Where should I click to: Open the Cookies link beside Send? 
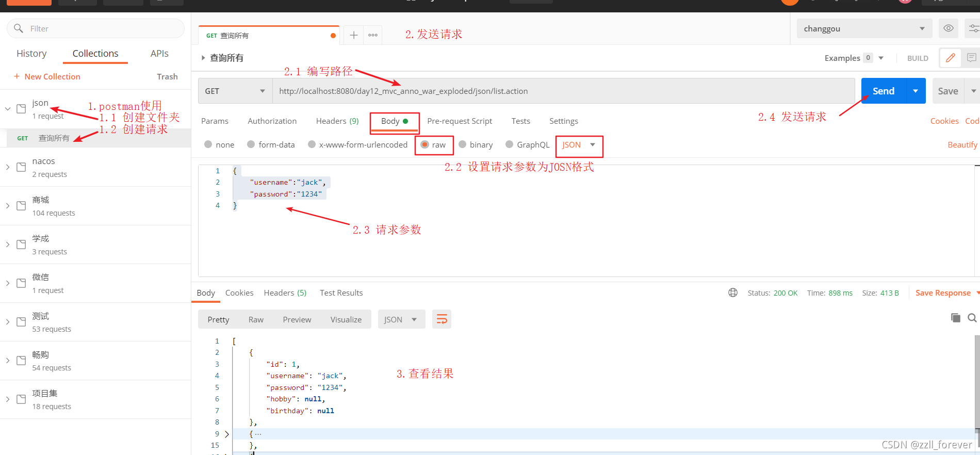(x=944, y=121)
